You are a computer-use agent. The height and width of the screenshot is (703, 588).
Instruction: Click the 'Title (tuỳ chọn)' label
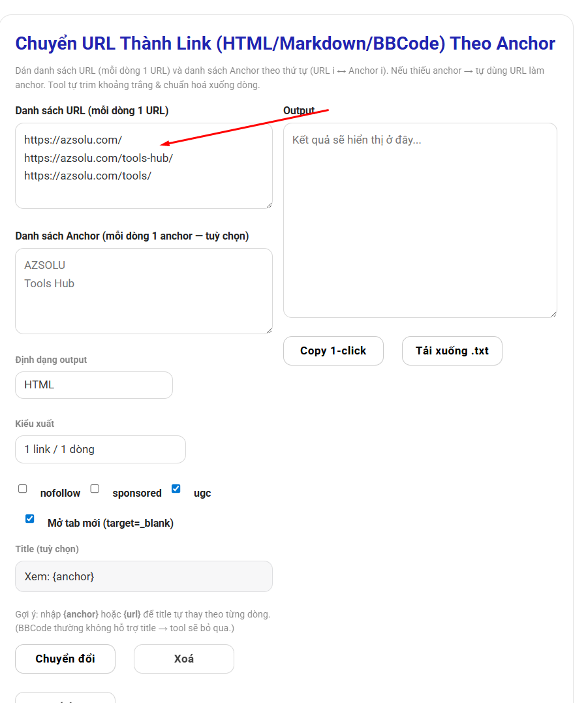click(47, 549)
